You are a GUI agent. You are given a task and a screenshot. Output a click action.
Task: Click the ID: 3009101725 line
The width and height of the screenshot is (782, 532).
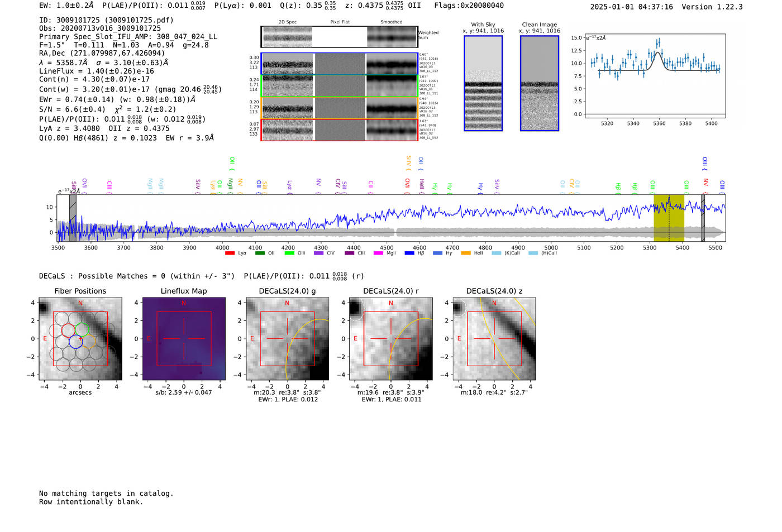pos(106,20)
